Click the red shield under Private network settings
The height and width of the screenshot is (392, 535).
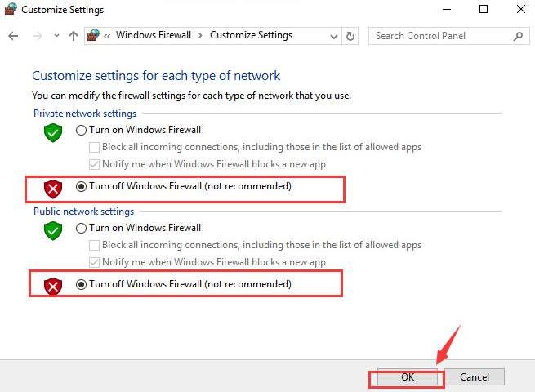tap(53, 189)
